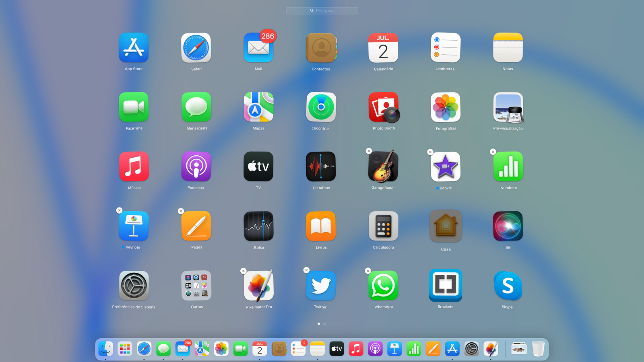The image size is (644, 362).
Task: Switch to the second Launchpad page dot
Action: [324, 324]
